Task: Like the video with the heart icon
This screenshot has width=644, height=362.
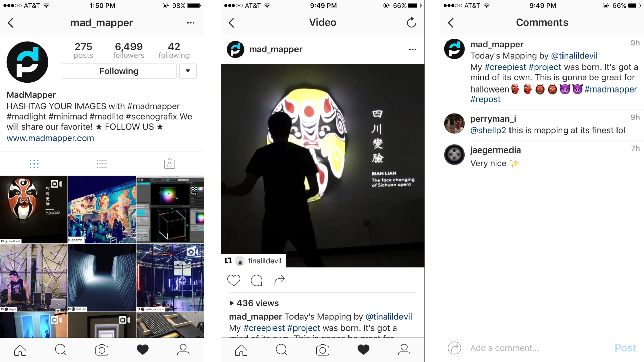Action: click(234, 280)
